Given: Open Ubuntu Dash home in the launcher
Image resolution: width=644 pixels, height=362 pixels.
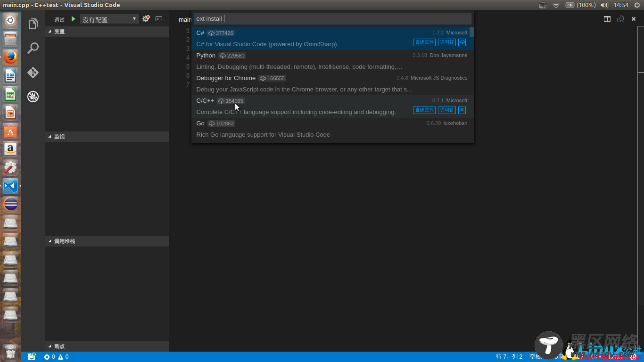Looking at the screenshot, I should coord(10,20).
